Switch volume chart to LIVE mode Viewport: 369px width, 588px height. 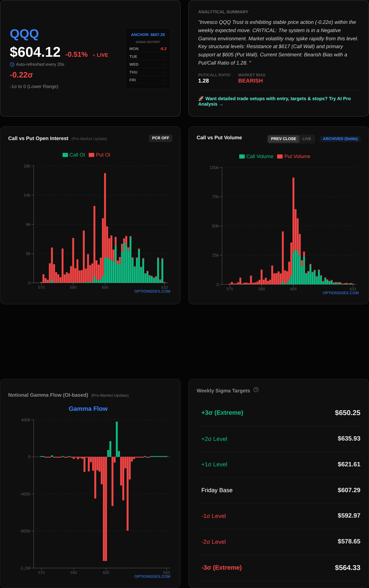coord(306,139)
